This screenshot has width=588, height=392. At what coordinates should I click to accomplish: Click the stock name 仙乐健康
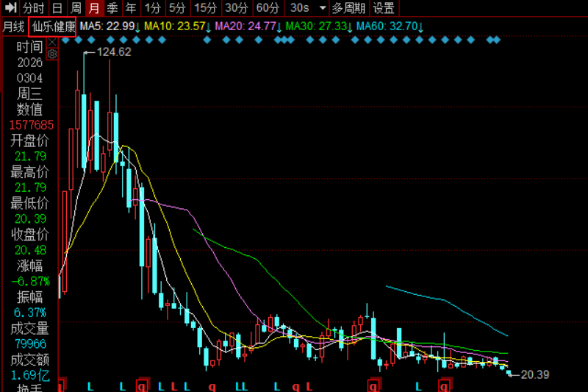pos(52,26)
